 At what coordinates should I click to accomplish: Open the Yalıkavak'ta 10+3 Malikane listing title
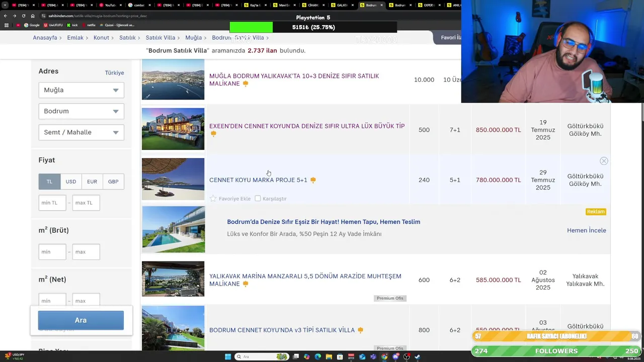pyautogui.click(x=294, y=79)
